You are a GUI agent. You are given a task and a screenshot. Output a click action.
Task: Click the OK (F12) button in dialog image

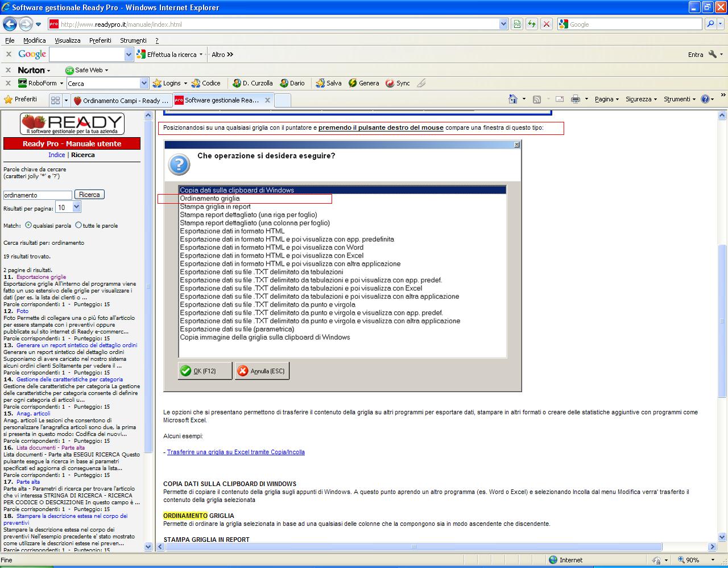(x=205, y=371)
